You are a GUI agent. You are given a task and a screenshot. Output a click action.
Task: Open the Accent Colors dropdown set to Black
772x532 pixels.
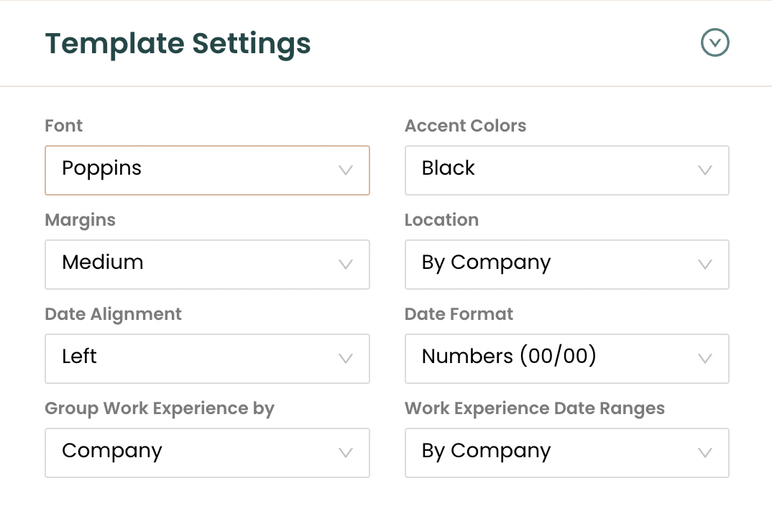567,170
